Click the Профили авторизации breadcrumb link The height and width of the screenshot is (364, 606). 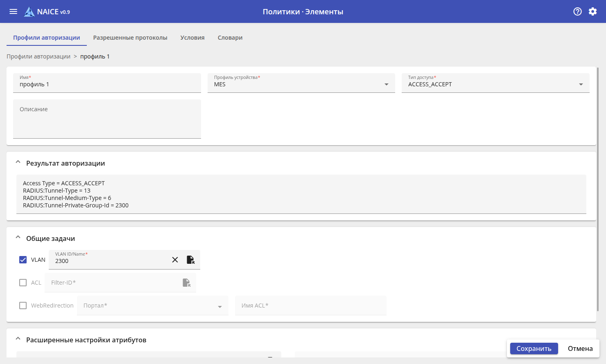(38, 56)
